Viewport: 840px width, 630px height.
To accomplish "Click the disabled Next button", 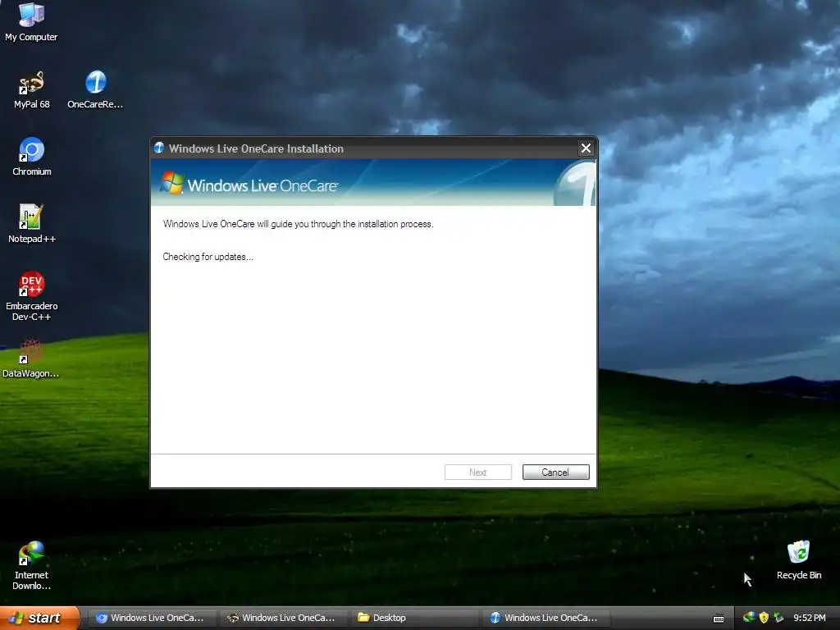I will click(x=478, y=472).
